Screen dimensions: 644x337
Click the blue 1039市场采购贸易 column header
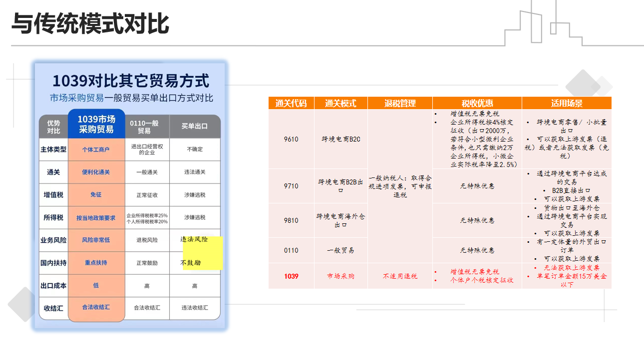point(96,125)
